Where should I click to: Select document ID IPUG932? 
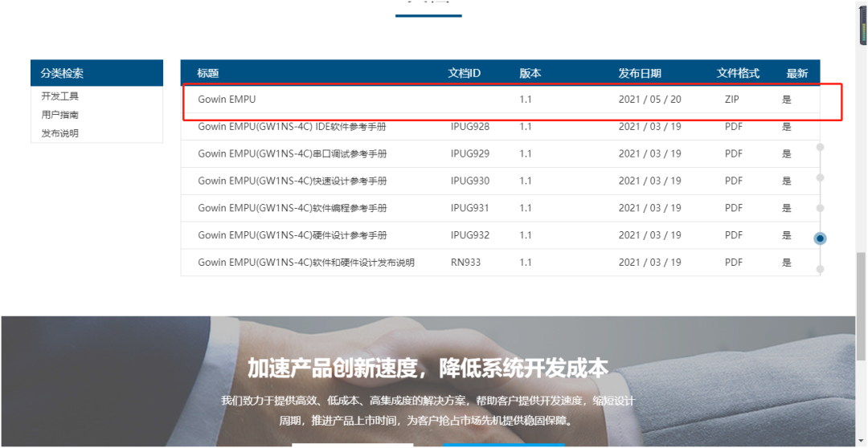coord(470,235)
